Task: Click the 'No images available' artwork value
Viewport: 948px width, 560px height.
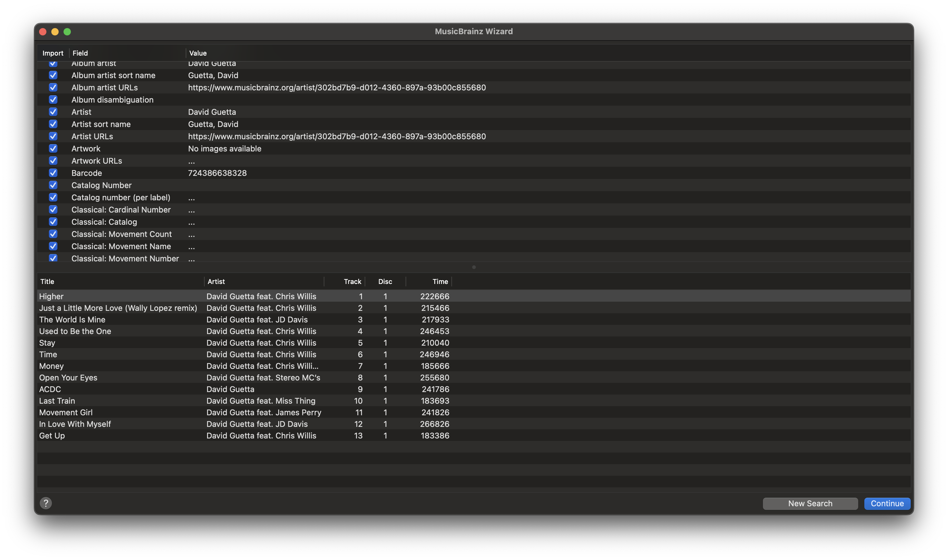Action: click(x=224, y=149)
